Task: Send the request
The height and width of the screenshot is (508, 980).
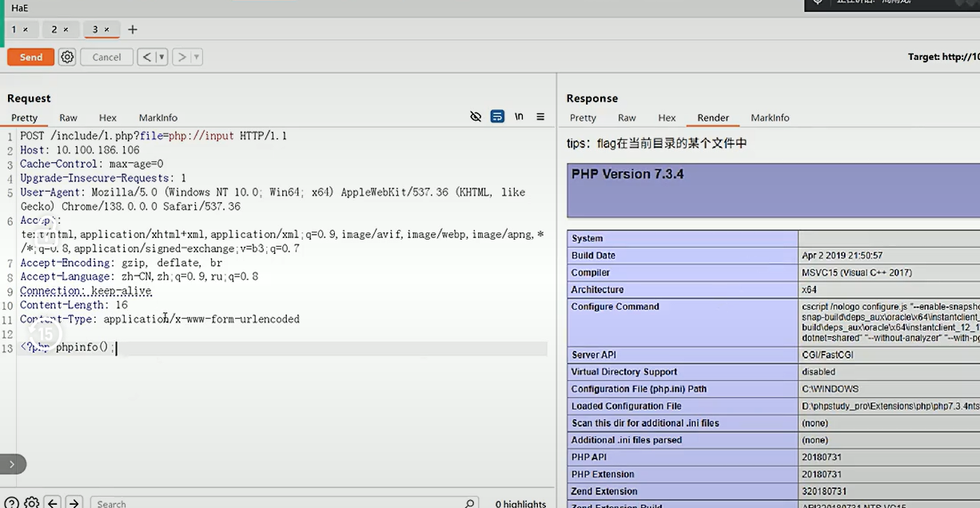Action: (x=31, y=57)
